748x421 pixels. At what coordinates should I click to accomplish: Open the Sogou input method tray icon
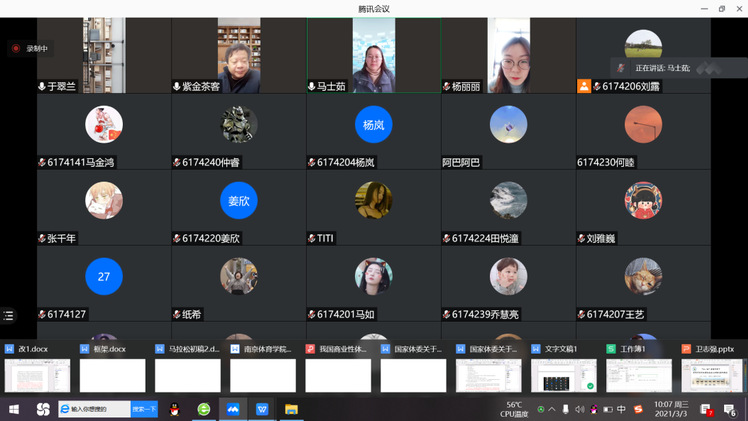pos(638,409)
